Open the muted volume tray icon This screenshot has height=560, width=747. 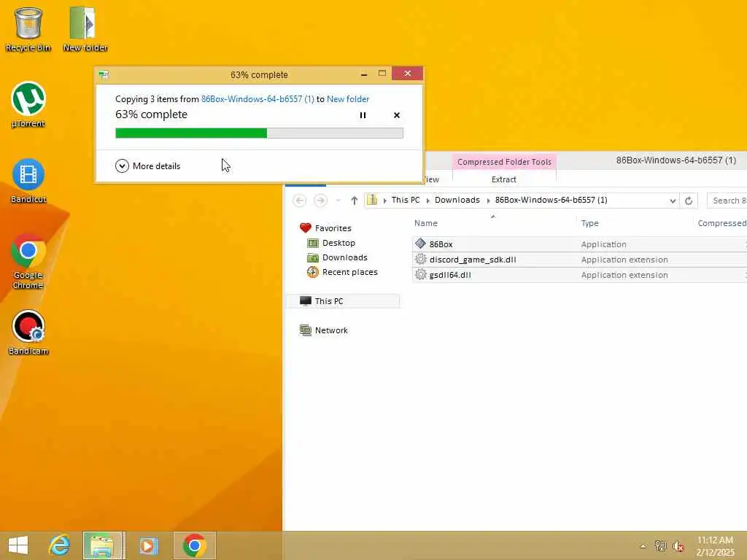pos(678,546)
